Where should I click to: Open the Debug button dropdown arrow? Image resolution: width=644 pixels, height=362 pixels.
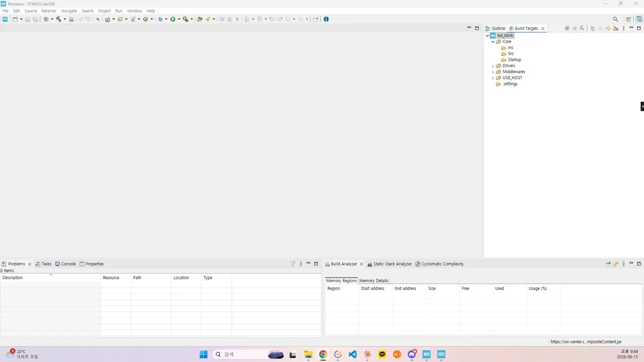(166, 19)
